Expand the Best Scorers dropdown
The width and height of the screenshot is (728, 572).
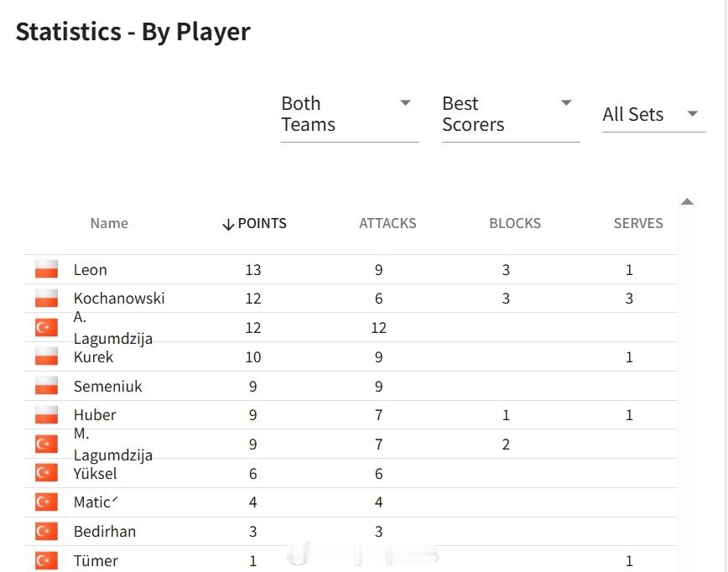[x=511, y=115]
